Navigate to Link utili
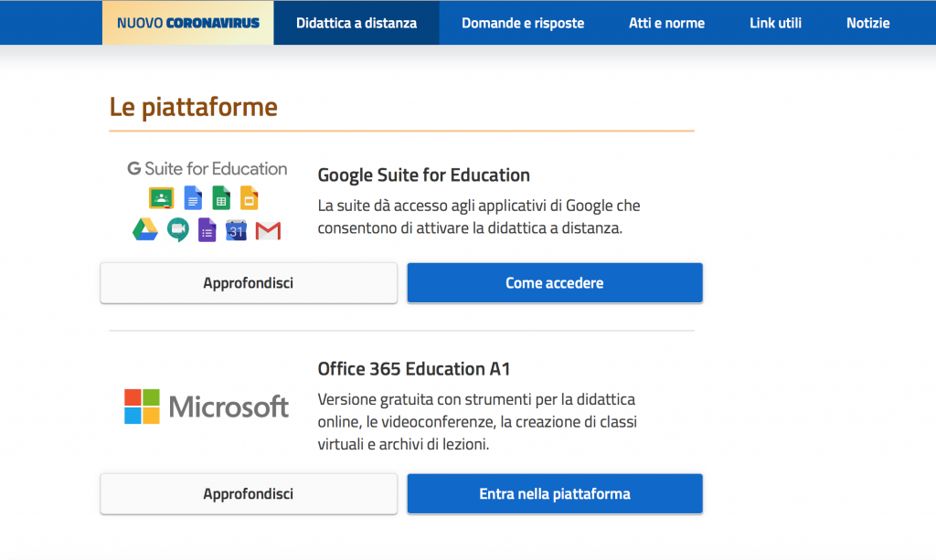 [x=775, y=23]
